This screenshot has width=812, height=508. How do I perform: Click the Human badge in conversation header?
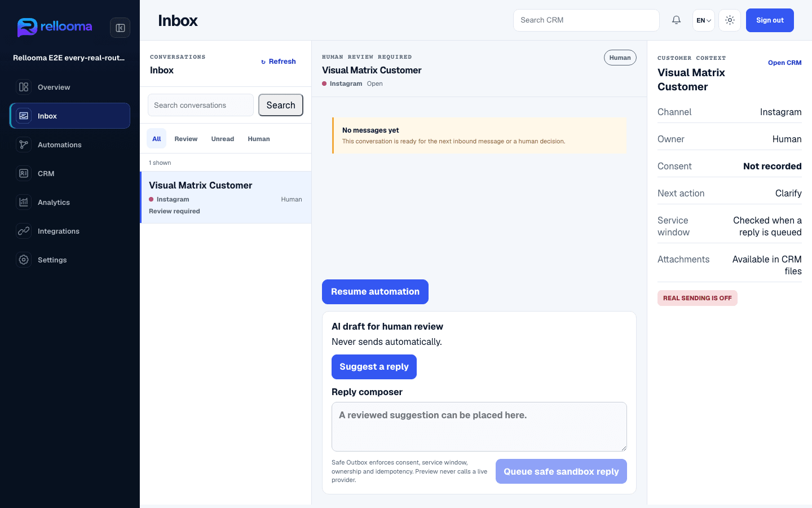tap(620, 58)
